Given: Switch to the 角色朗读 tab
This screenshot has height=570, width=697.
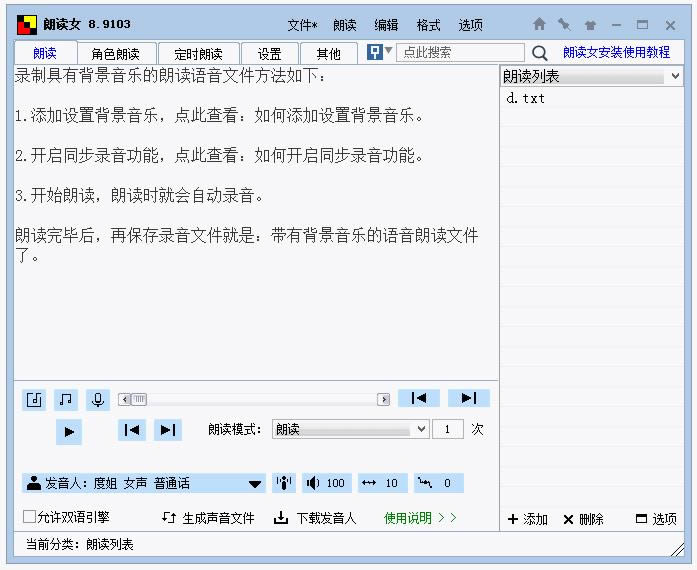Looking at the screenshot, I should tap(116, 54).
